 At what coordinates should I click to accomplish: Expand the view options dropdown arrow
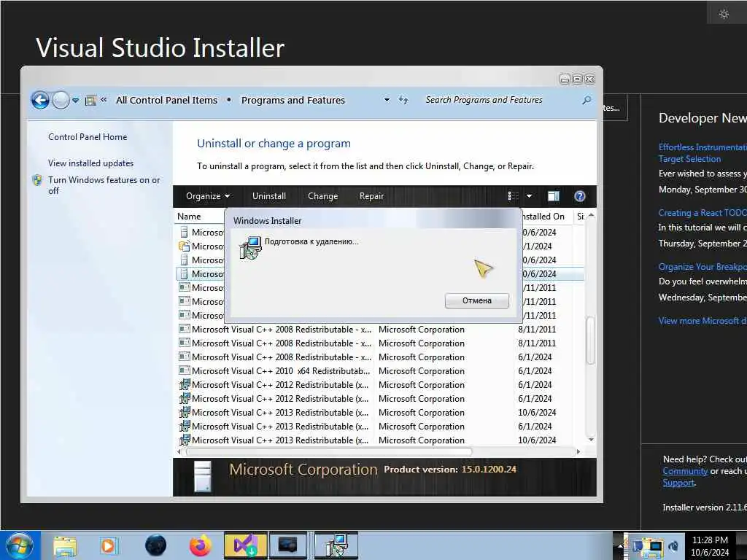point(529,196)
